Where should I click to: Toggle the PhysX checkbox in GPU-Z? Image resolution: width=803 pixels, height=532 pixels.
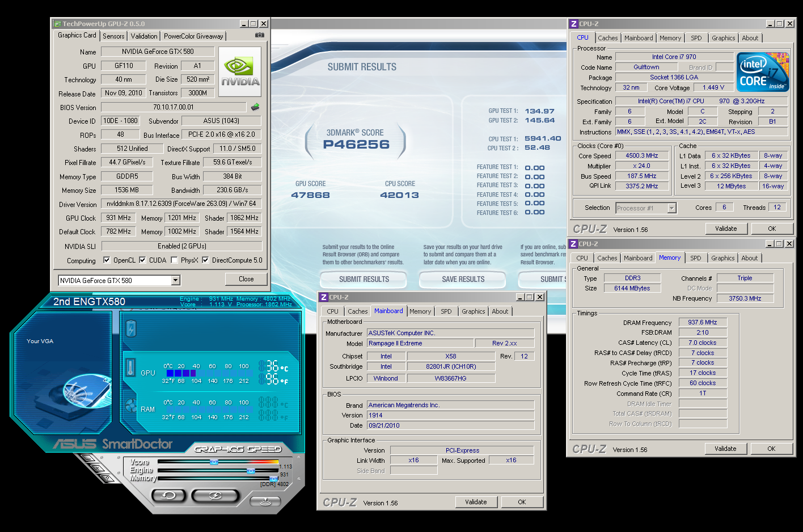pos(174,260)
